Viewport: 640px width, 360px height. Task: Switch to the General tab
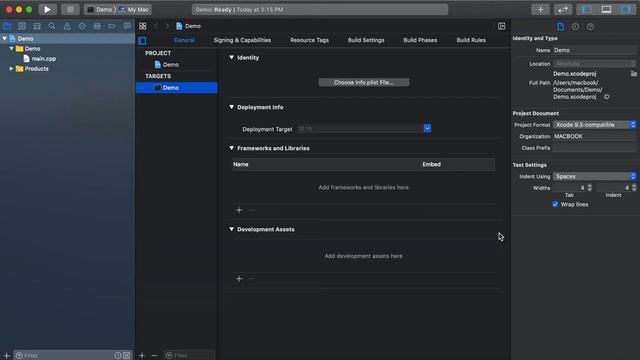coord(184,40)
